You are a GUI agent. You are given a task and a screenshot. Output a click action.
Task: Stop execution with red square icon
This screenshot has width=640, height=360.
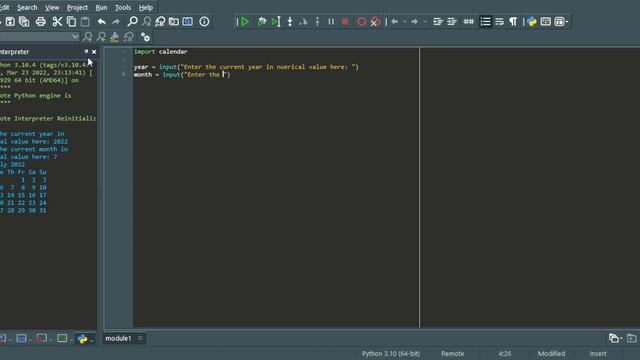(x=345, y=22)
